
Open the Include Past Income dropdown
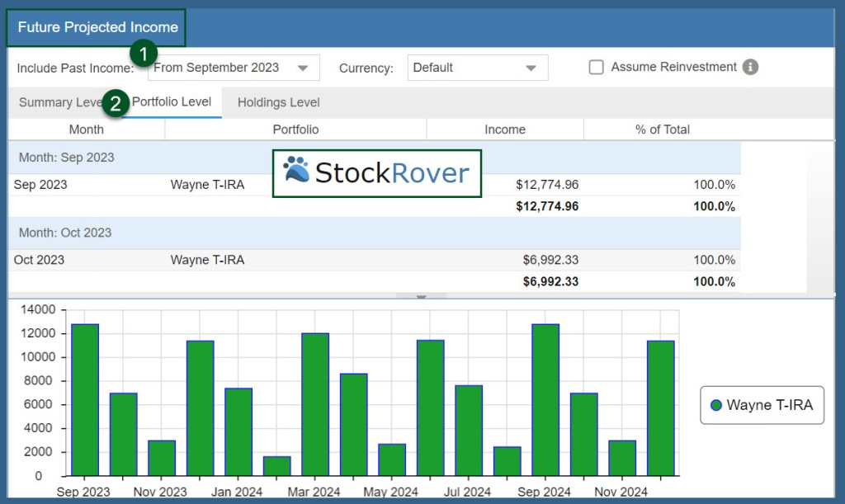pyautogui.click(x=303, y=68)
